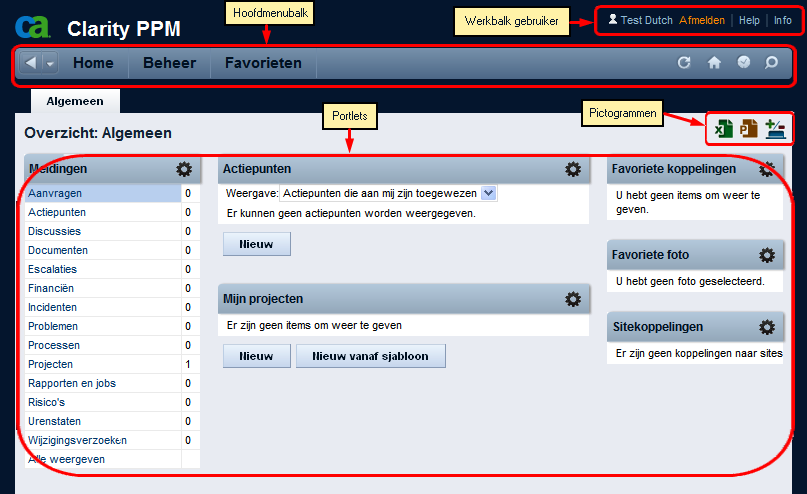This screenshot has height=494, width=807.
Task: Open the Favorieten menu
Action: [263, 63]
